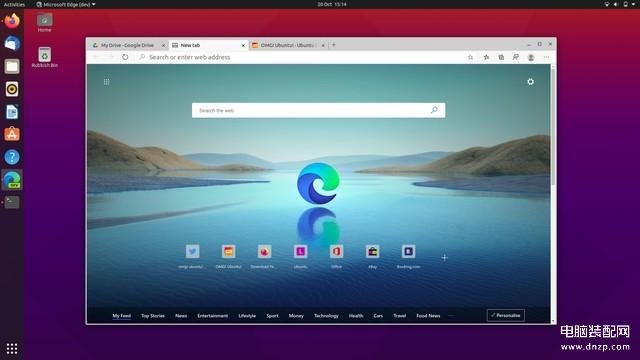Viewport: 640px width, 360px height.
Task: Select Microsoft Edge Dev dock icon
Action: (x=12, y=180)
